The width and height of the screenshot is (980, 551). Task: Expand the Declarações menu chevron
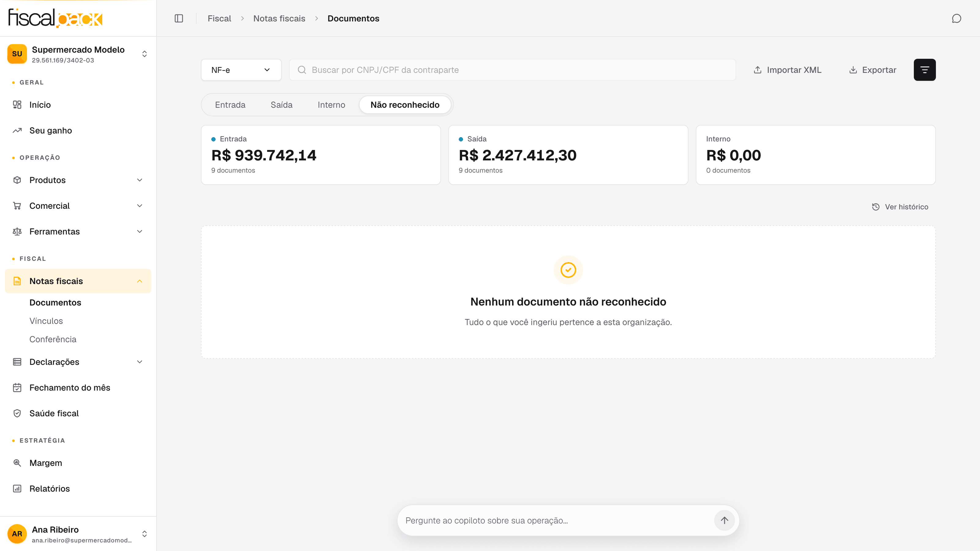(140, 362)
